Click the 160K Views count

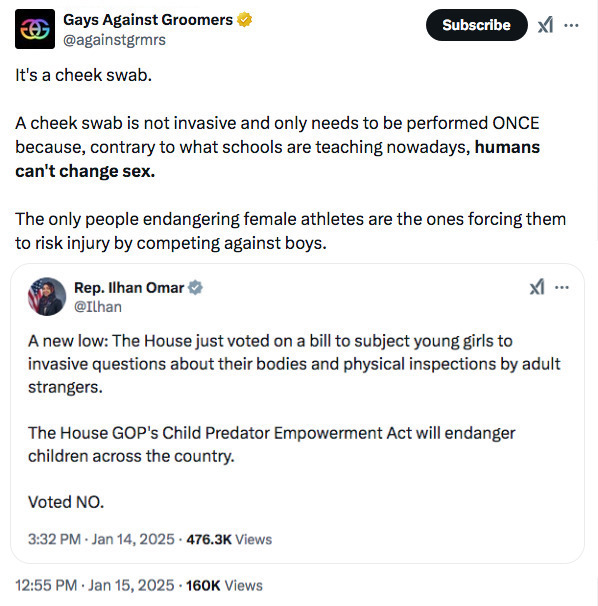tap(224, 585)
